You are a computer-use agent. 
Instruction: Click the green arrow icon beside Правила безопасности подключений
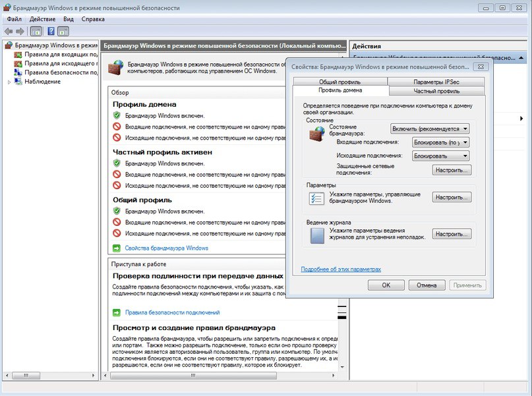(x=117, y=312)
